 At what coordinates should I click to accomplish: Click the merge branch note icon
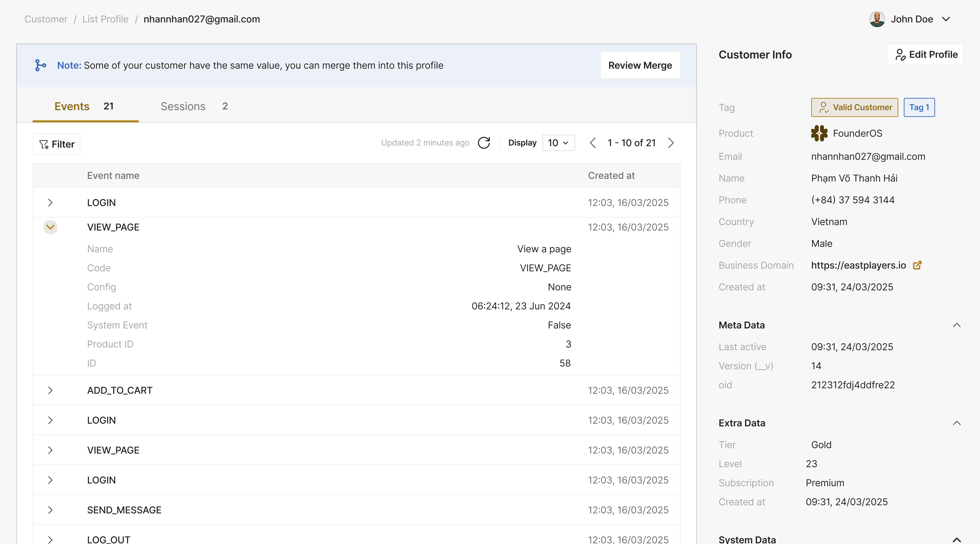pyautogui.click(x=40, y=65)
